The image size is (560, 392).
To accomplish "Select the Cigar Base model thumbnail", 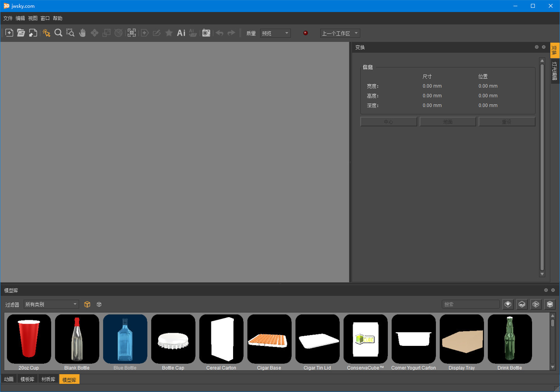I will click(269, 339).
